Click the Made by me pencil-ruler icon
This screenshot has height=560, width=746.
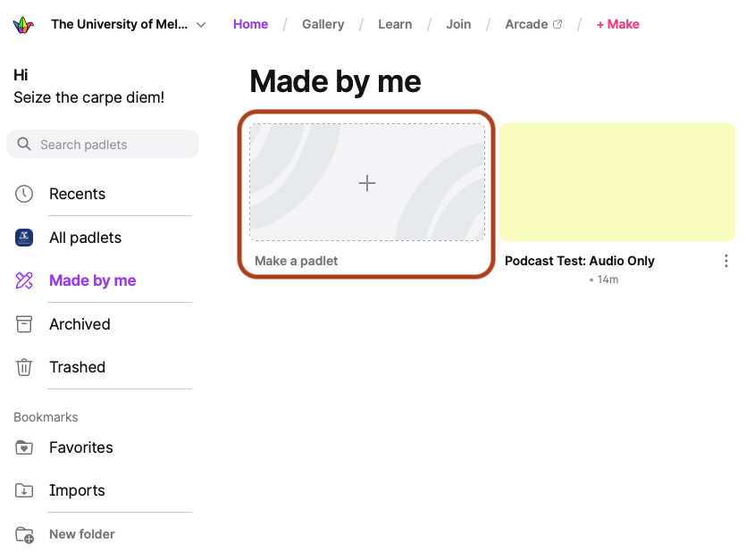tap(24, 280)
